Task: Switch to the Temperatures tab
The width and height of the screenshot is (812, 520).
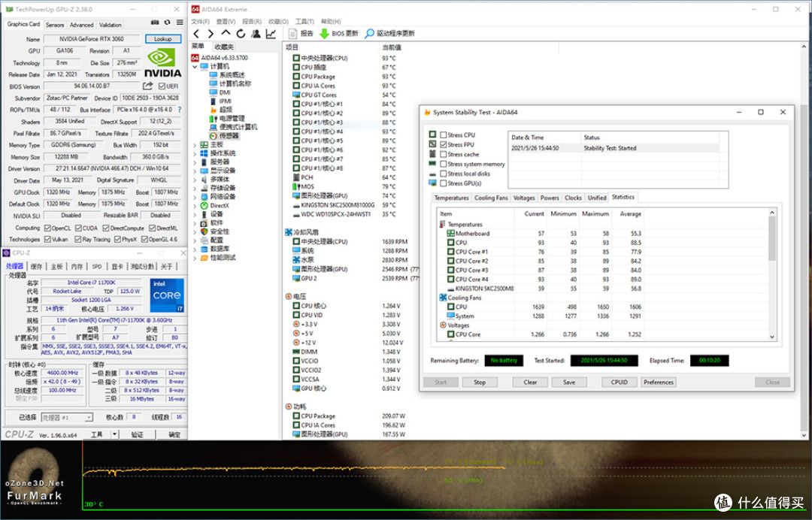Action: pos(452,198)
